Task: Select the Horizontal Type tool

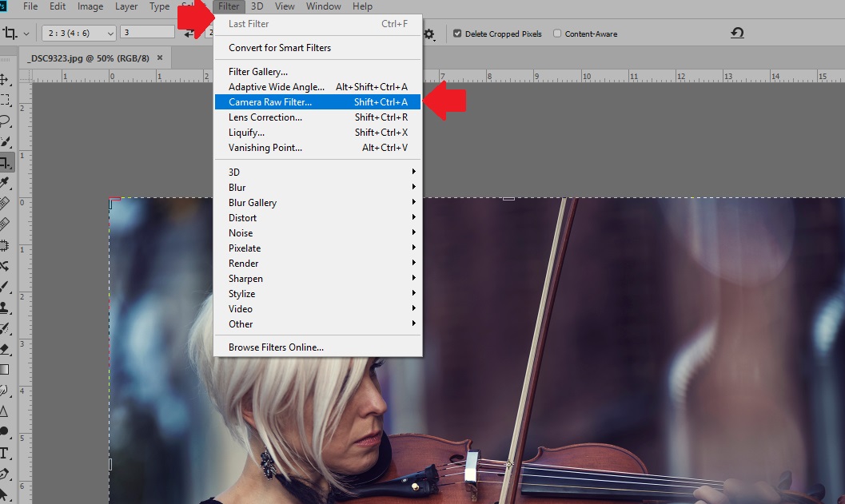Action: tap(5, 453)
